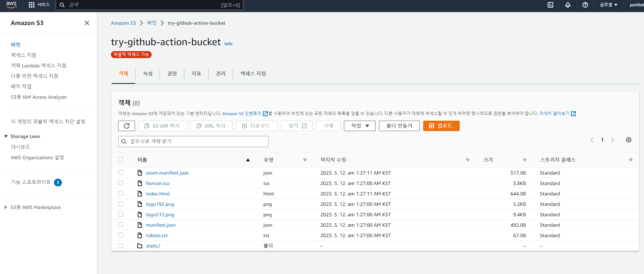644x274 pixels.
Task: Check the logo512.png row checkbox
Action: (x=121, y=214)
